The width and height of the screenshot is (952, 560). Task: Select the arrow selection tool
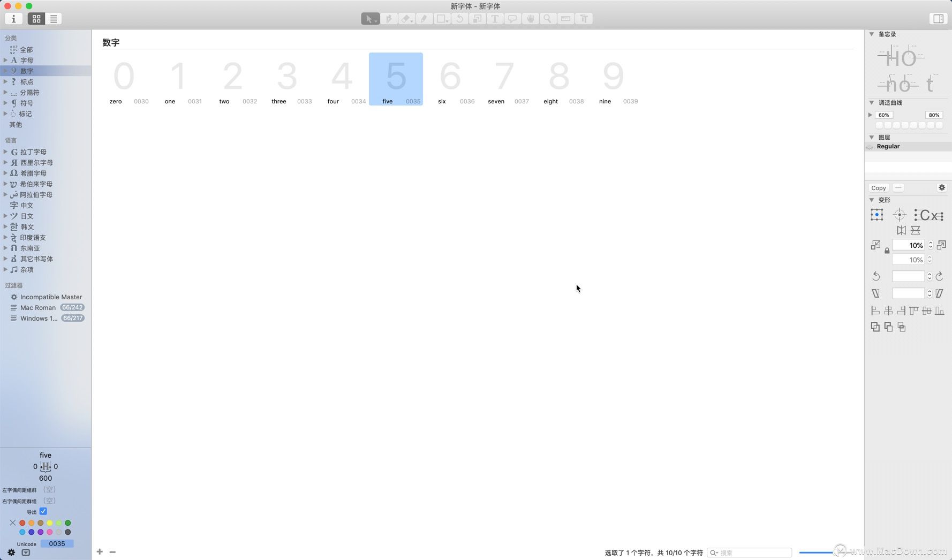(x=369, y=19)
